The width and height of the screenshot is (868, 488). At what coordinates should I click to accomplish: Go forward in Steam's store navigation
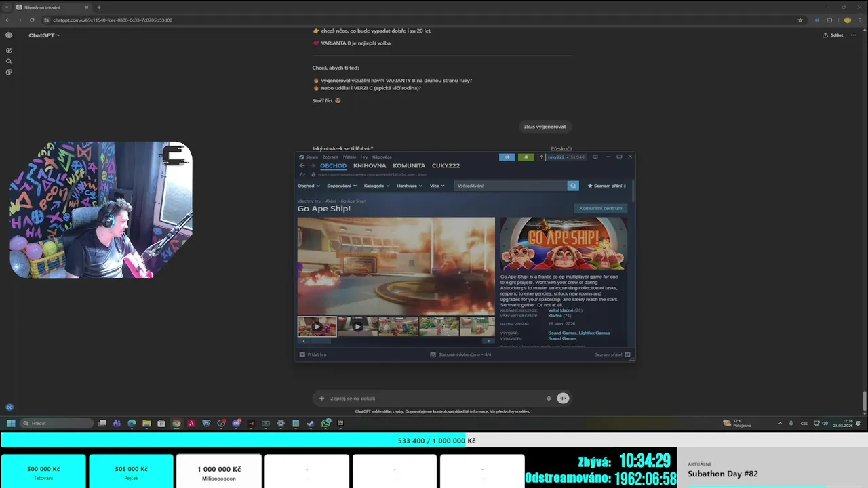(312, 165)
